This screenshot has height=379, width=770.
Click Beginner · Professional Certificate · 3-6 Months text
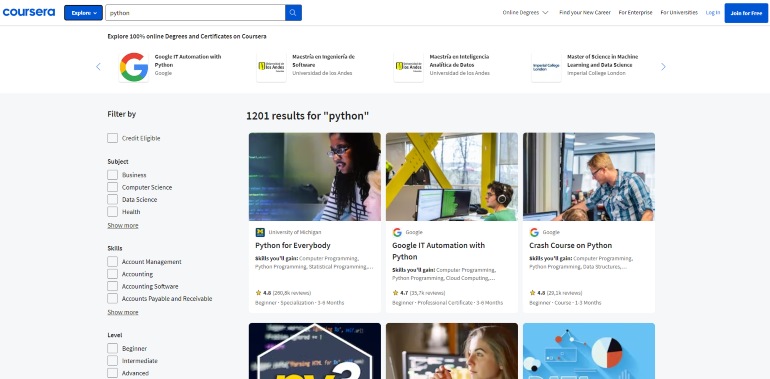pyautogui.click(x=447, y=303)
